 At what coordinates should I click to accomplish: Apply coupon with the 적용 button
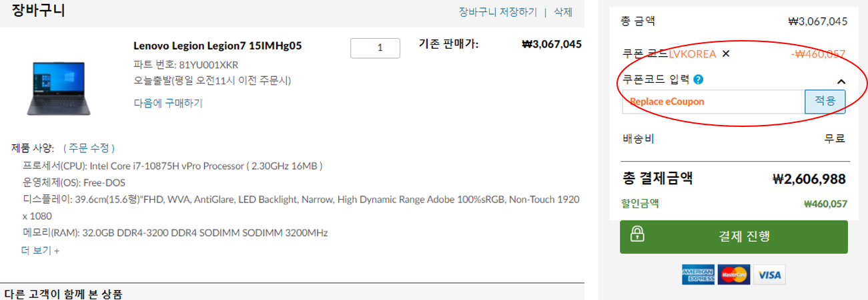point(825,102)
